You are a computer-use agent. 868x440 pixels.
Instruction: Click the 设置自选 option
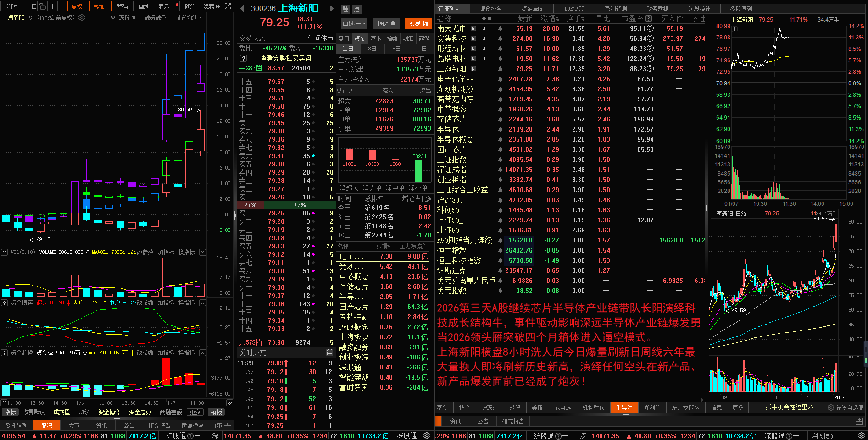pyautogui.click(x=846, y=407)
